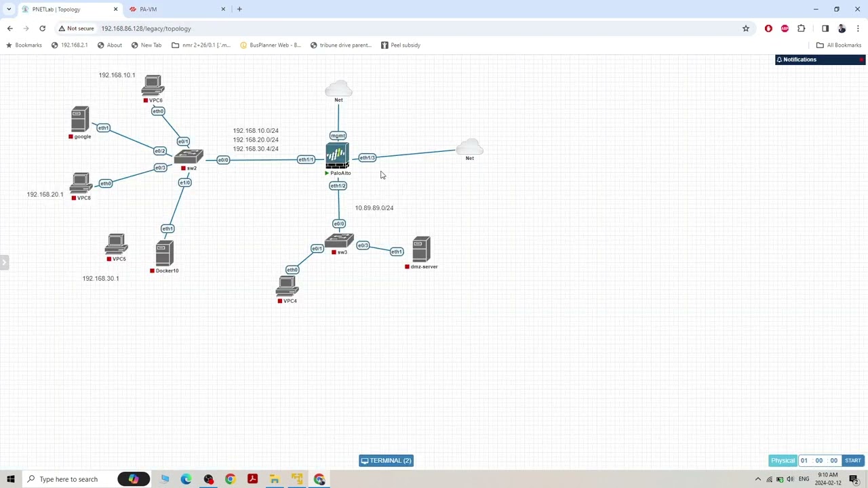
Task: Click the 10.89.89.0/24 network label
Action: tap(374, 208)
